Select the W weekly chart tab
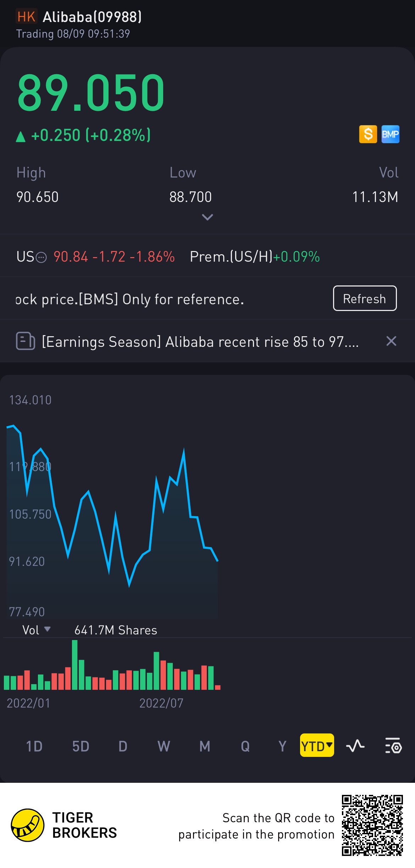The width and height of the screenshot is (415, 868). pyautogui.click(x=164, y=746)
